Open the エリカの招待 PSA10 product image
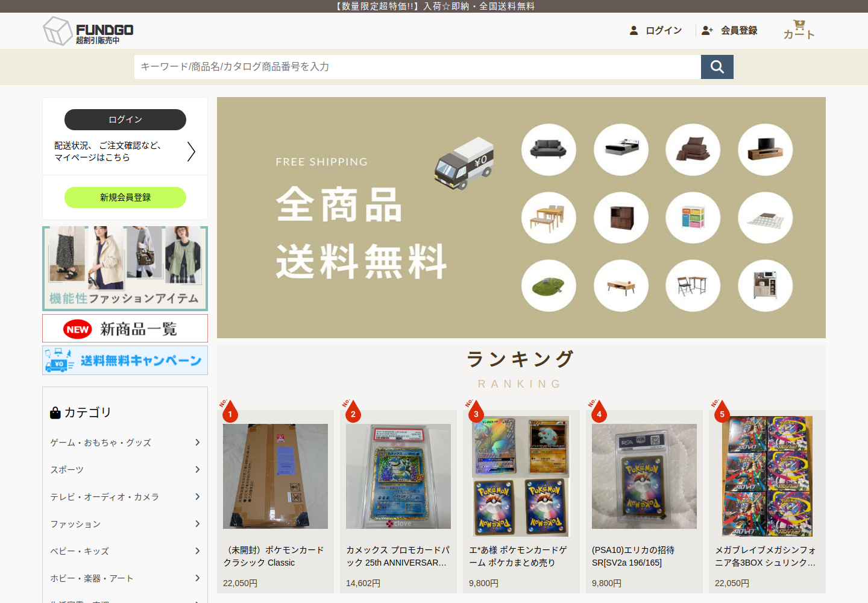The image size is (868, 603). [x=644, y=476]
